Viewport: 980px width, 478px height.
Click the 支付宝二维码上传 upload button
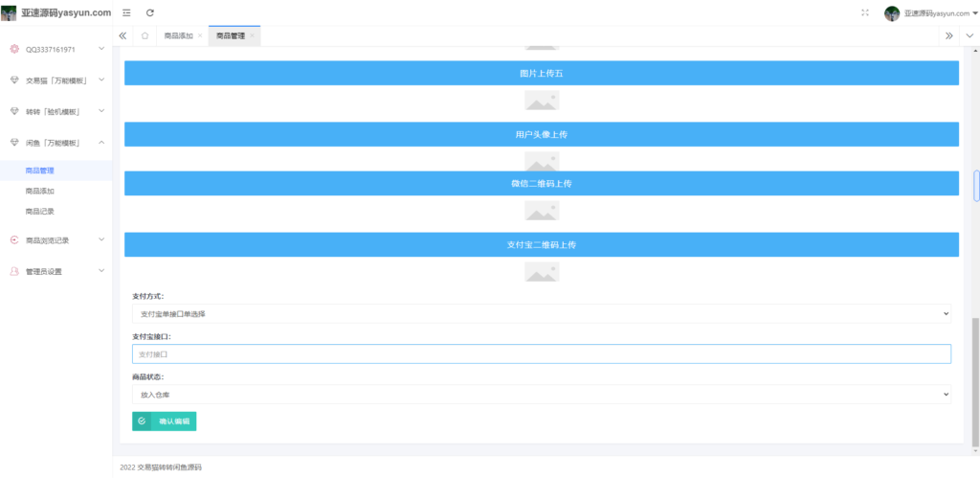[541, 244]
